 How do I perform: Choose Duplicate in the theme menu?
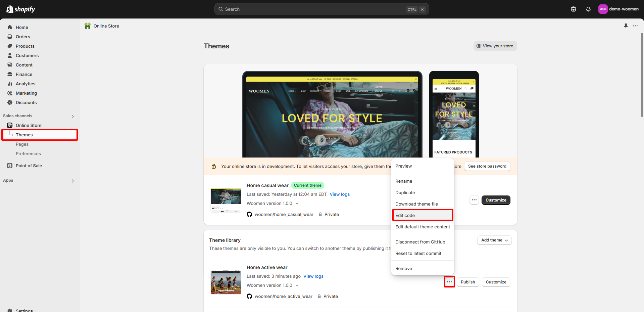point(405,192)
